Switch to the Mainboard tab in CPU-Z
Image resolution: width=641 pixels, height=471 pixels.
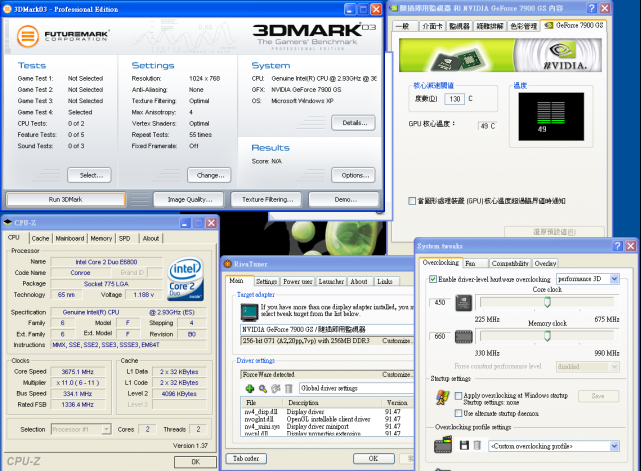click(x=70, y=238)
